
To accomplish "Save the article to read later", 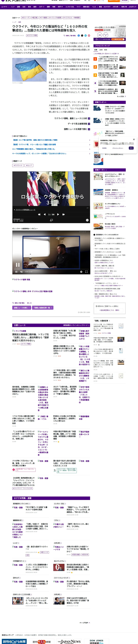I will [70, 36].
